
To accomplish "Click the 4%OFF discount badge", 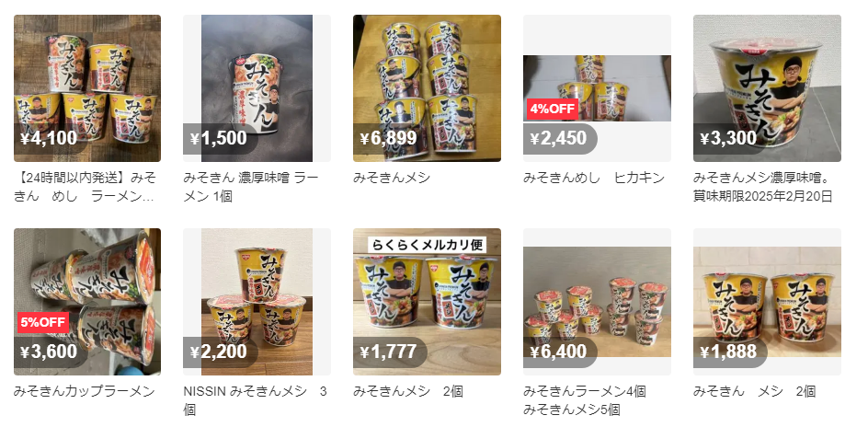I will [553, 109].
